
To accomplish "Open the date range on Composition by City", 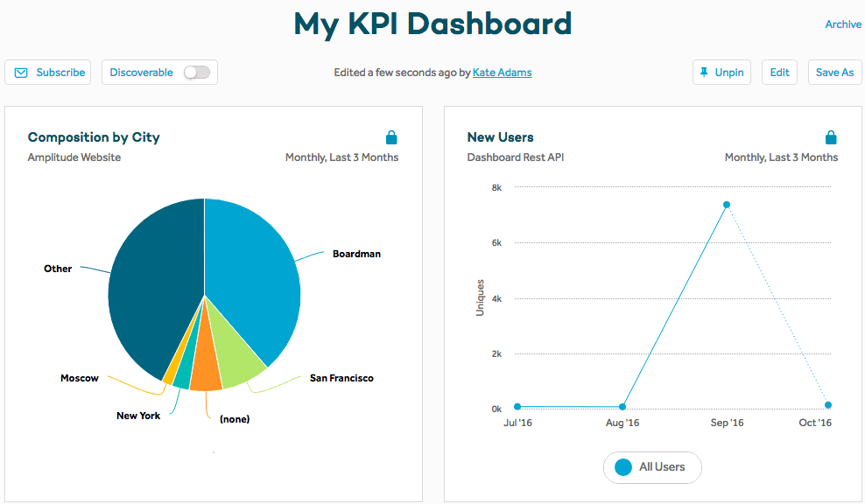I will point(341,157).
